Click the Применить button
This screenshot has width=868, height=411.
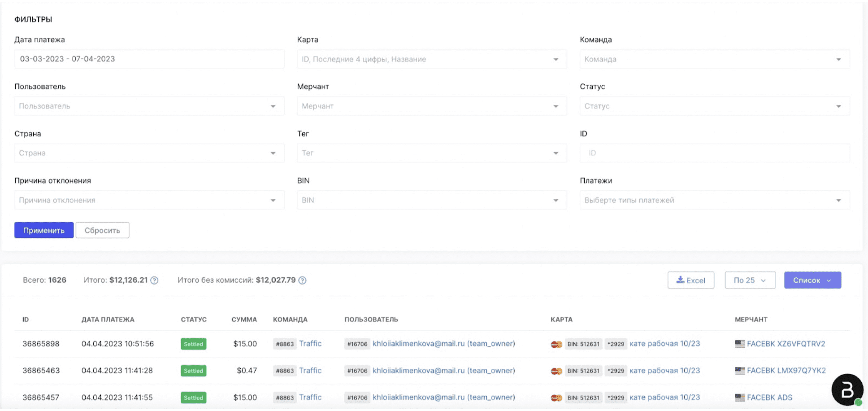tap(44, 230)
